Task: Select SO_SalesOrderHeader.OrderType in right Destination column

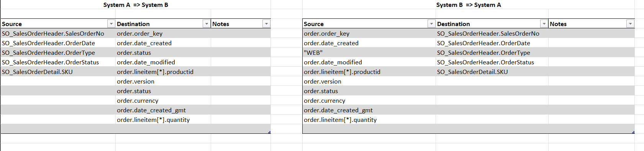Action: click(x=492, y=53)
